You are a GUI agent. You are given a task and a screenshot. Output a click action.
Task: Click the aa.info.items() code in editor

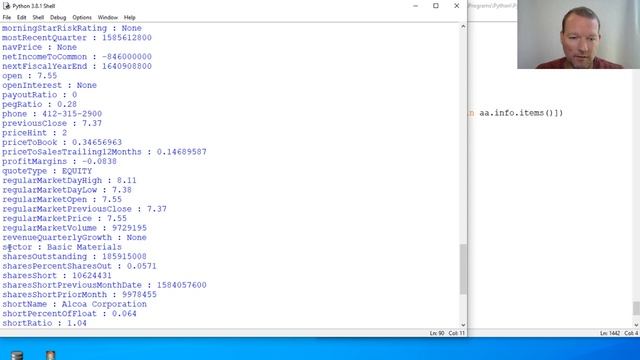click(x=521, y=113)
